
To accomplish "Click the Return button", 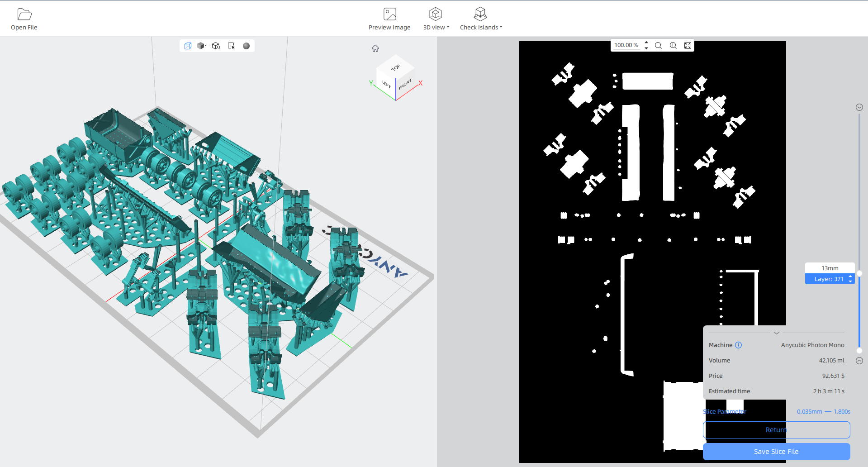I will tap(776, 430).
